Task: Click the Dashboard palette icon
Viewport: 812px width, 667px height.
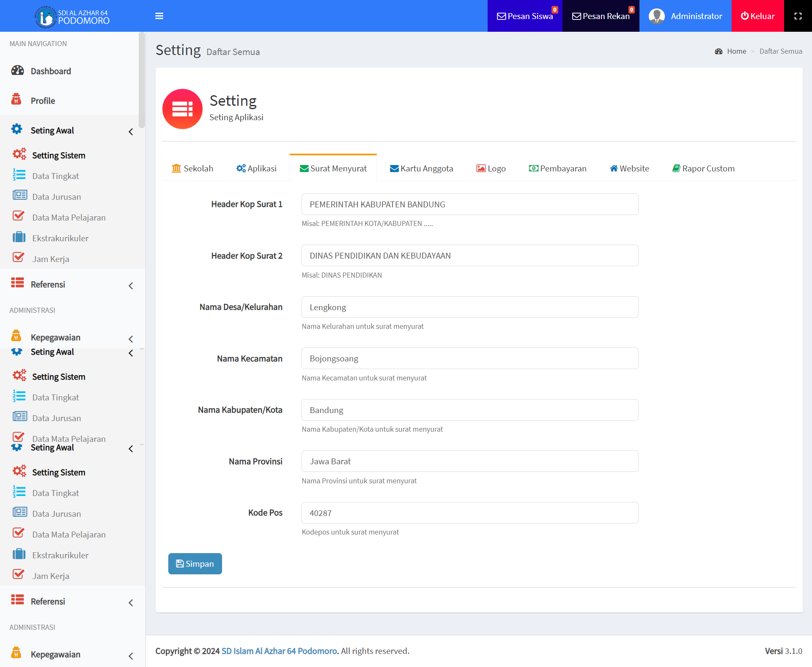Action: click(x=17, y=71)
